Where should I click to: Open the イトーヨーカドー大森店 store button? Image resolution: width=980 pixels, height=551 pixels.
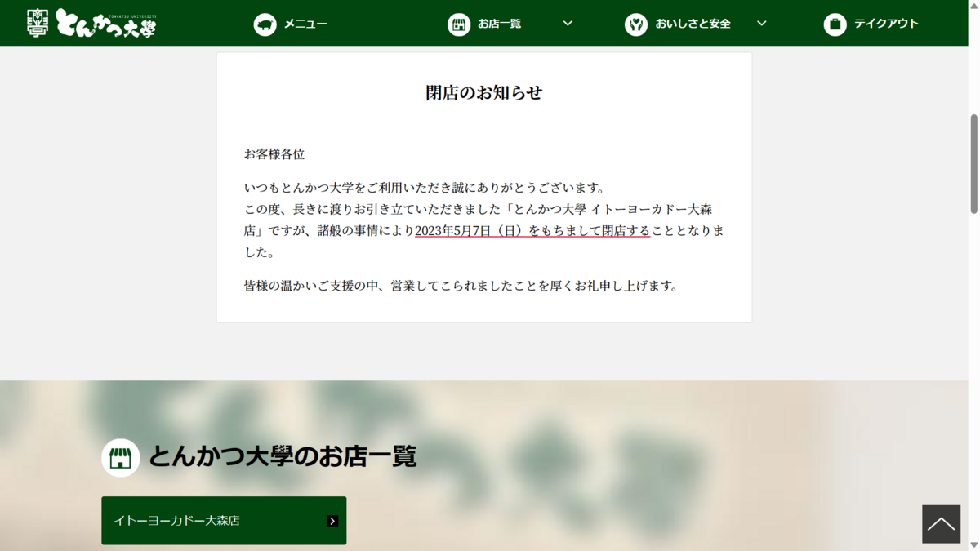coord(224,521)
